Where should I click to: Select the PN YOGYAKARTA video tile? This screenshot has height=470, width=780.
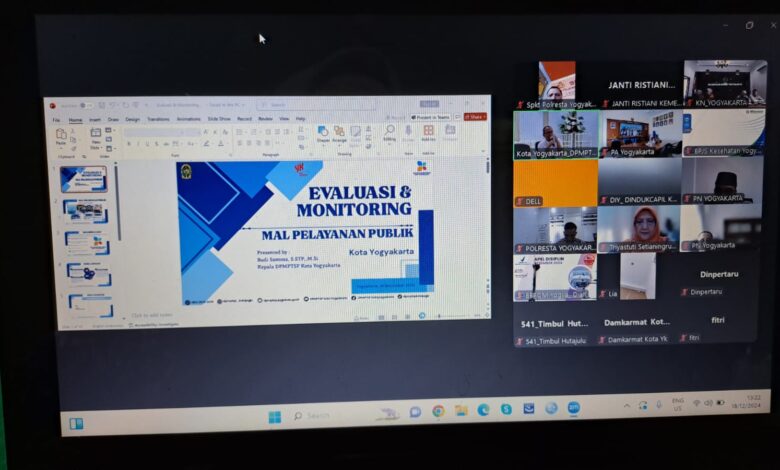pos(722,181)
